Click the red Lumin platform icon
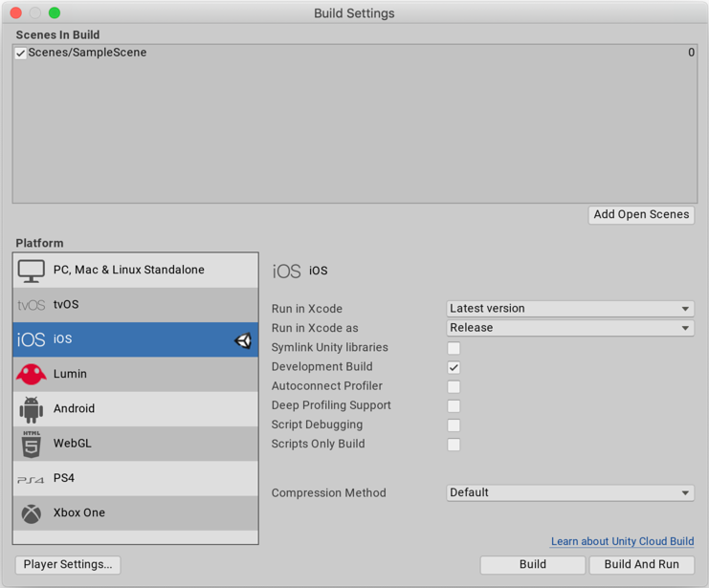709x588 pixels. pyautogui.click(x=32, y=374)
